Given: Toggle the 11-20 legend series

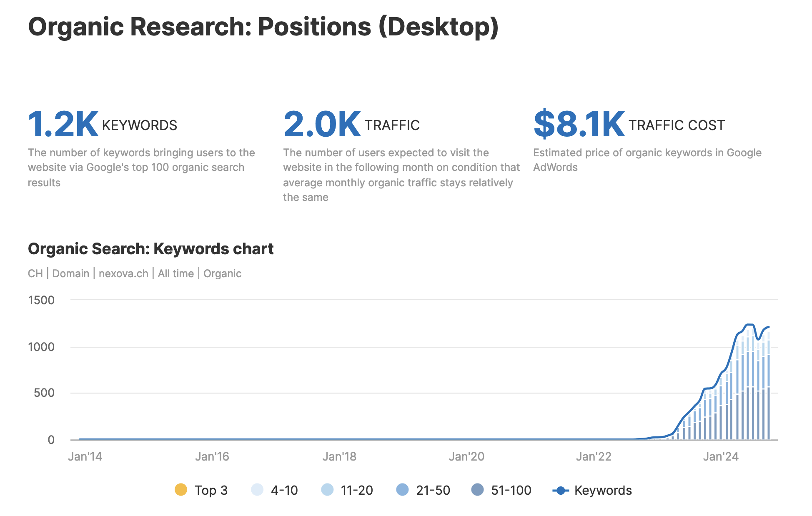Looking at the screenshot, I should click(x=347, y=490).
